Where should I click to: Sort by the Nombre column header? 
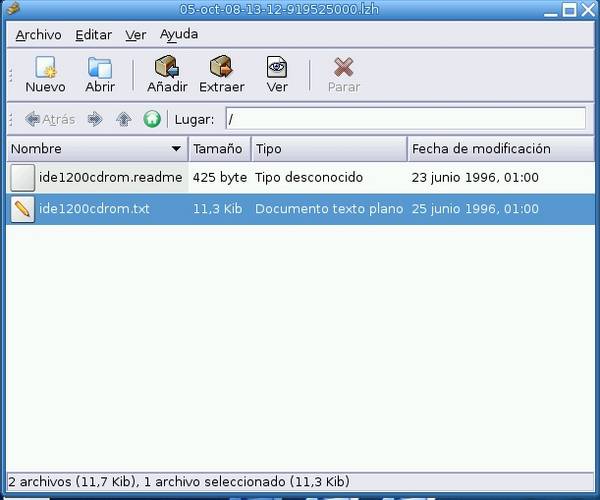coord(97,148)
